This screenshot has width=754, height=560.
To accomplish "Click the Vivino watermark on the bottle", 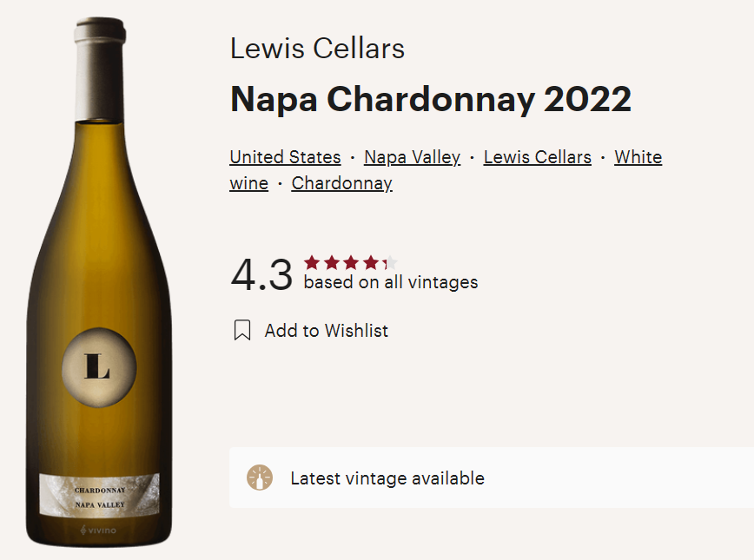I will click(98, 529).
